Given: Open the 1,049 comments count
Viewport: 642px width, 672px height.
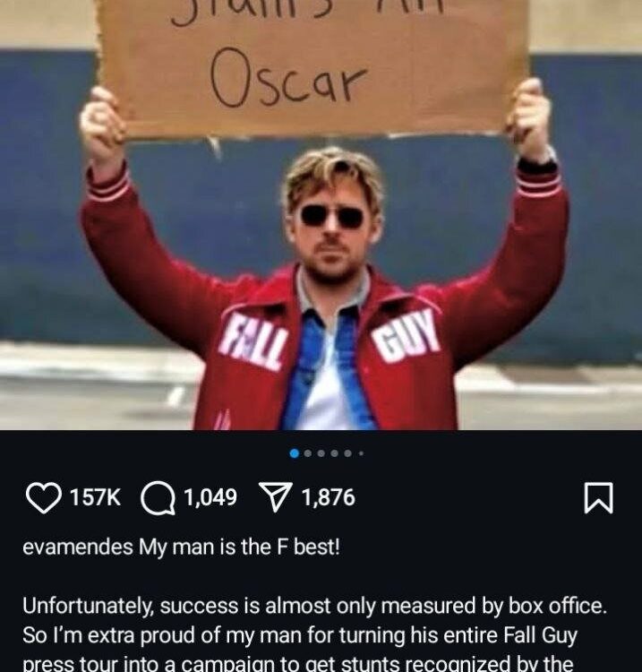Looking at the screenshot, I should [210, 497].
